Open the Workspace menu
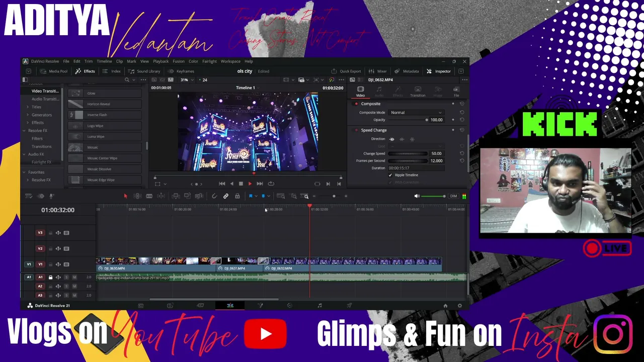 (230, 61)
